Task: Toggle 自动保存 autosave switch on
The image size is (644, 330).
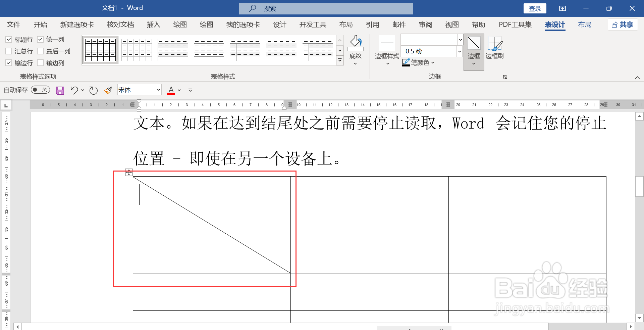Action: tap(40, 90)
